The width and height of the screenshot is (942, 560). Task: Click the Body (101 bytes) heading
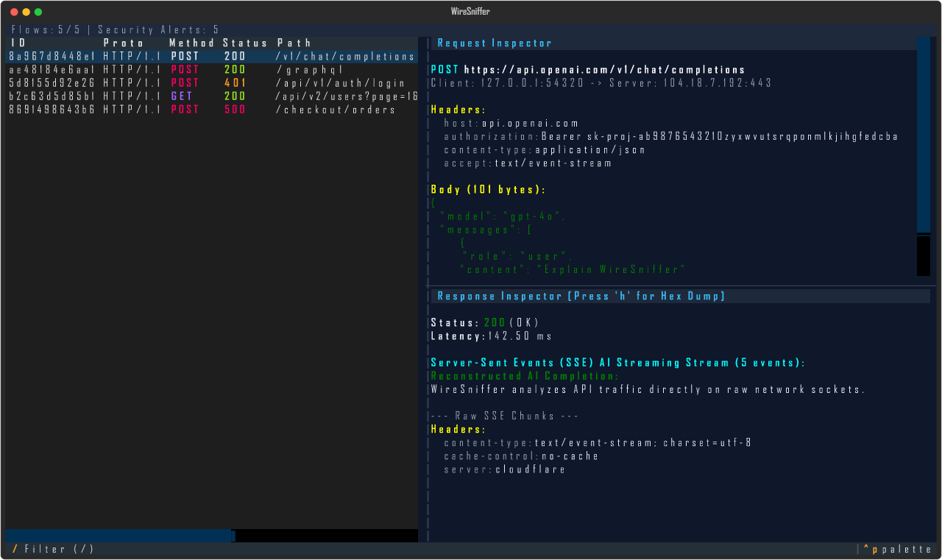tap(489, 189)
